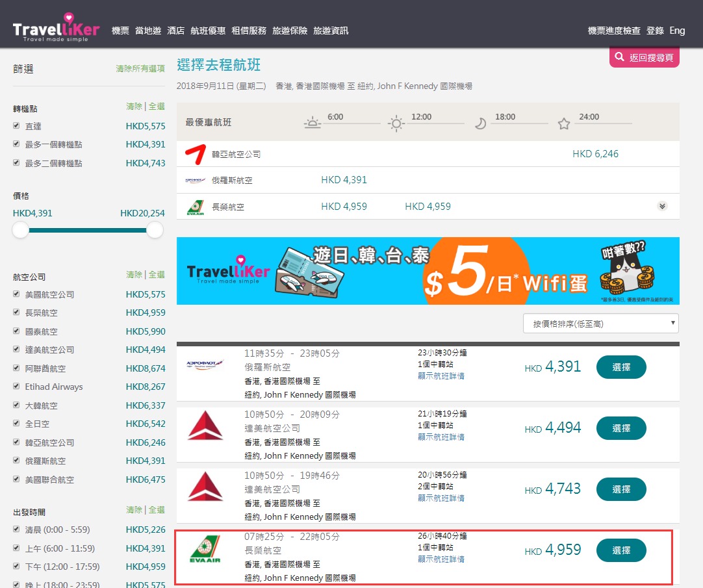The width and height of the screenshot is (703, 588).
Task: Click the 返回搜尋頁 button
Action: pos(645,57)
